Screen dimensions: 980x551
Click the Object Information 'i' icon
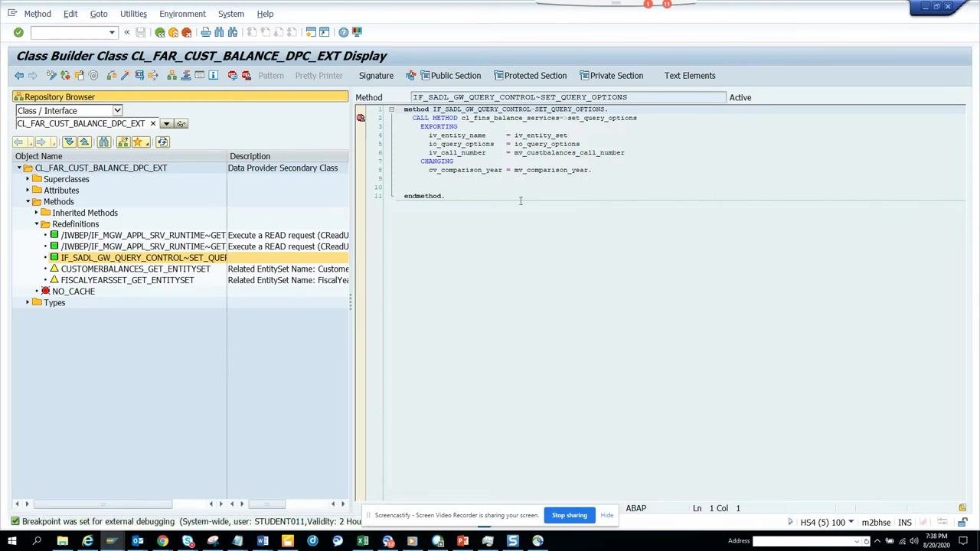click(x=214, y=75)
